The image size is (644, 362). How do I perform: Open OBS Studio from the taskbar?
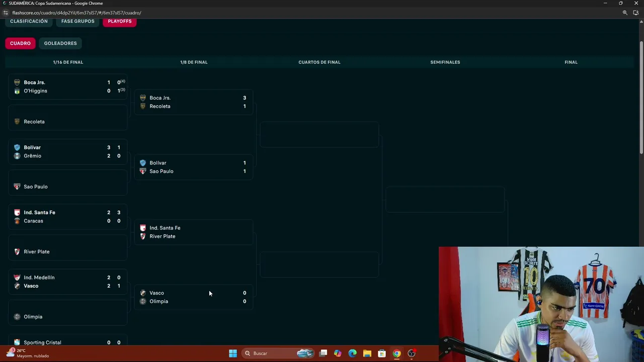(x=412, y=353)
